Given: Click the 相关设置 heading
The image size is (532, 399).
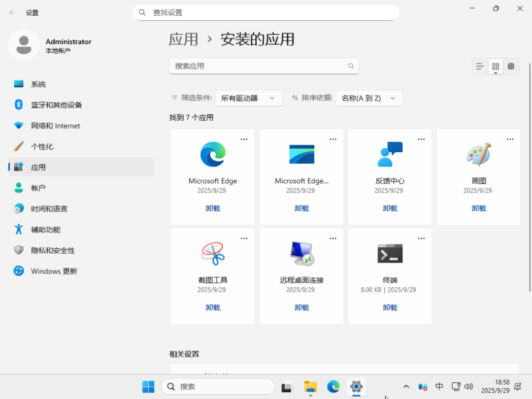Looking at the screenshot, I should [184, 354].
